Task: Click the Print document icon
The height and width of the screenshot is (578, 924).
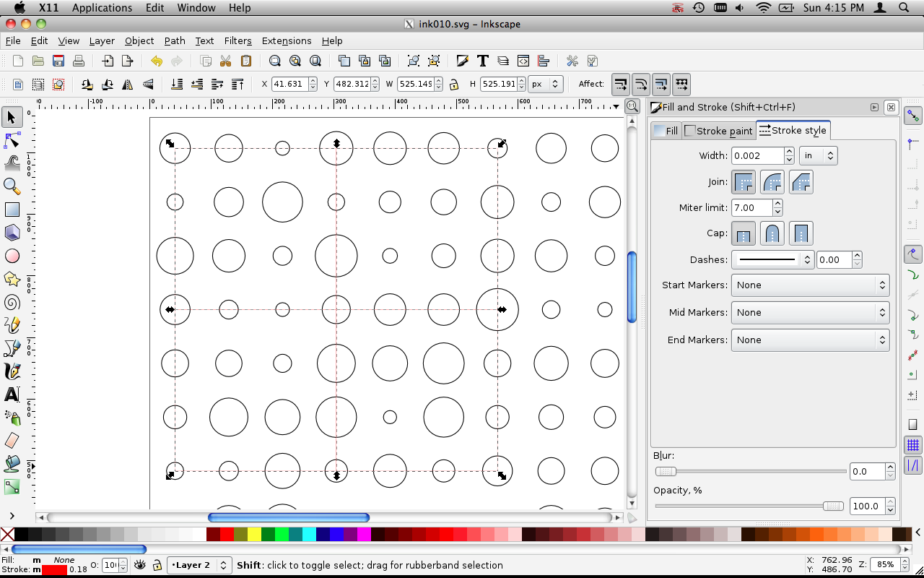Action: tap(79, 61)
